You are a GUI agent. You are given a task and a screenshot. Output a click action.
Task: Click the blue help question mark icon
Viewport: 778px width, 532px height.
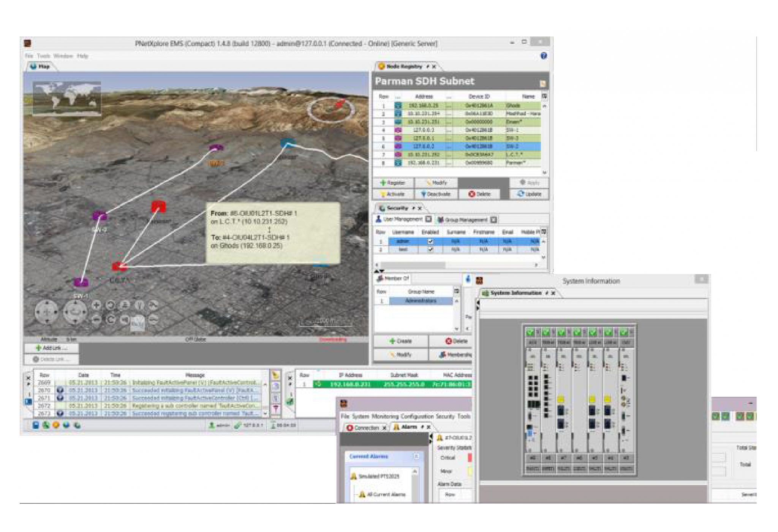click(544, 56)
